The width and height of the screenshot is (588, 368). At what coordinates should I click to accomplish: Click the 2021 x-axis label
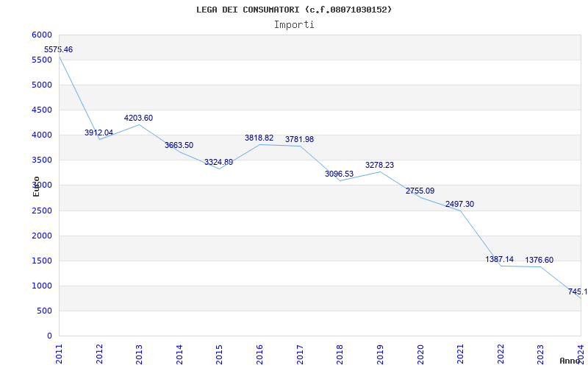point(460,354)
